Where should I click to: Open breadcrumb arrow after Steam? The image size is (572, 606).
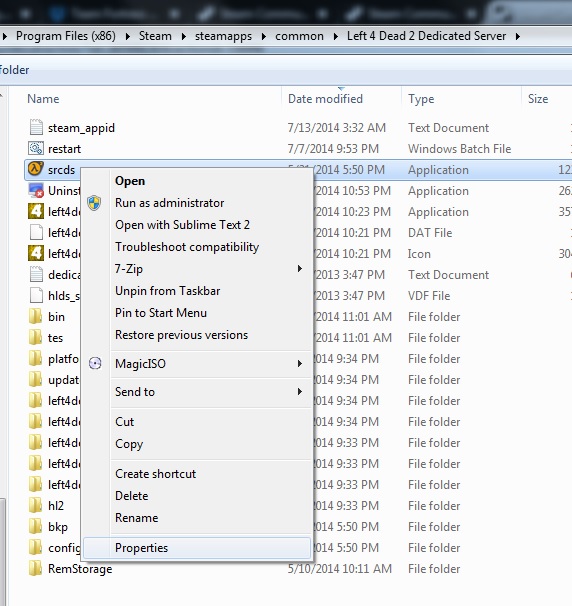pos(184,36)
